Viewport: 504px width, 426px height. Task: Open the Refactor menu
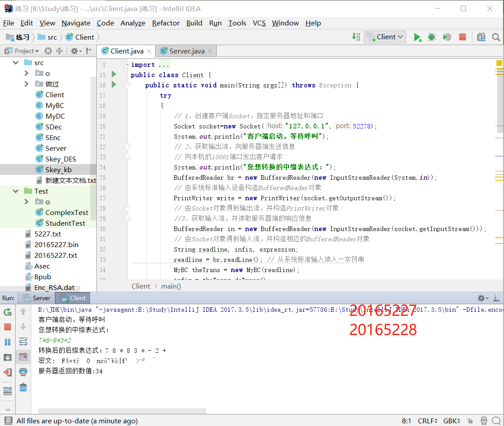tap(165, 23)
